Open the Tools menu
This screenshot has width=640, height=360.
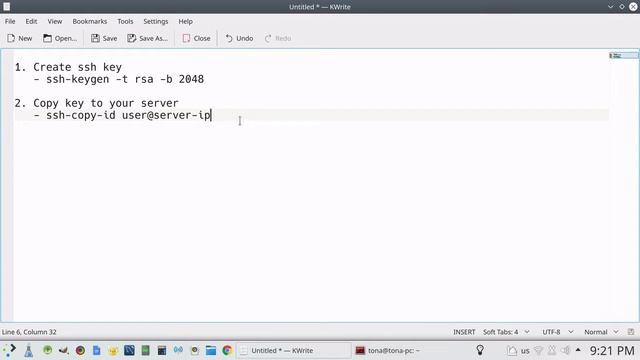pos(125,21)
